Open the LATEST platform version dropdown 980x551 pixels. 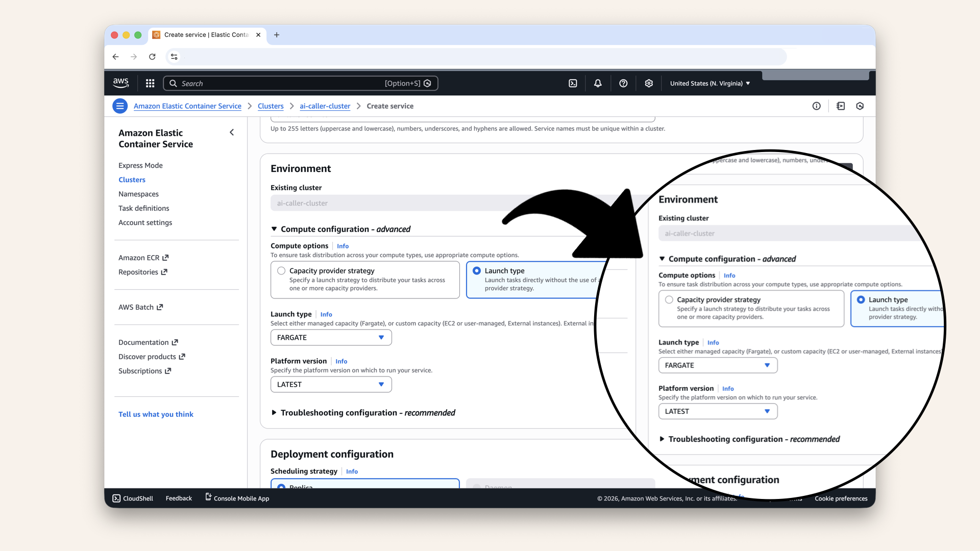point(331,385)
